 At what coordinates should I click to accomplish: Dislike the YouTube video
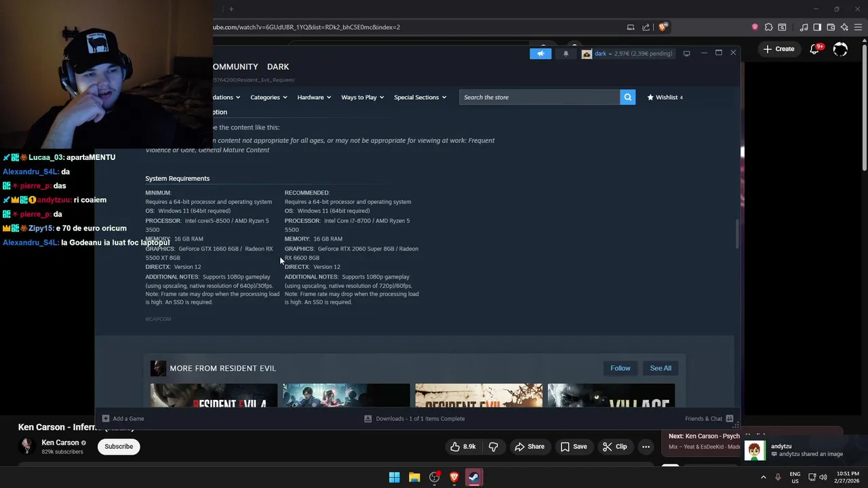(494, 447)
